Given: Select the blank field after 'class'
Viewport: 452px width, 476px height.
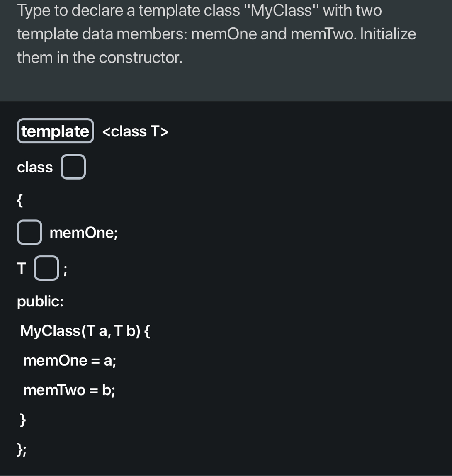Looking at the screenshot, I should [73, 167].
